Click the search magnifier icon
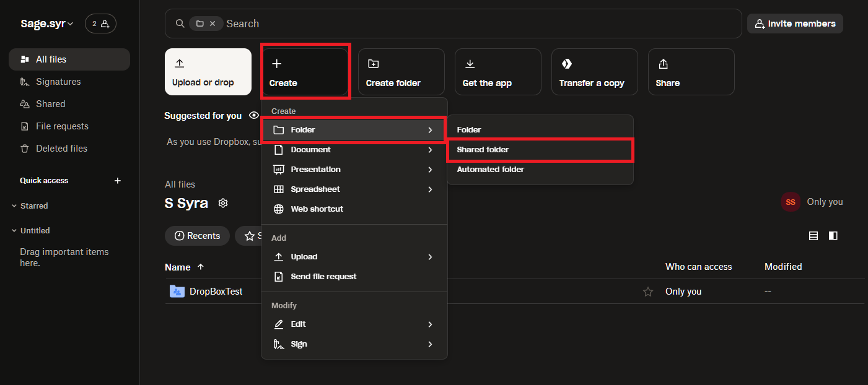The height and width of the screenshot is (385, 868). [180, 24]
